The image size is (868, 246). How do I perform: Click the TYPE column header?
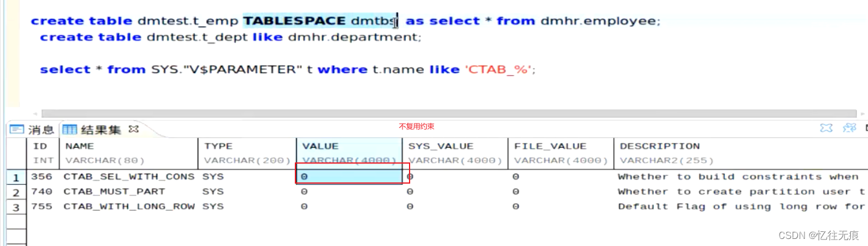click(247, 153)
